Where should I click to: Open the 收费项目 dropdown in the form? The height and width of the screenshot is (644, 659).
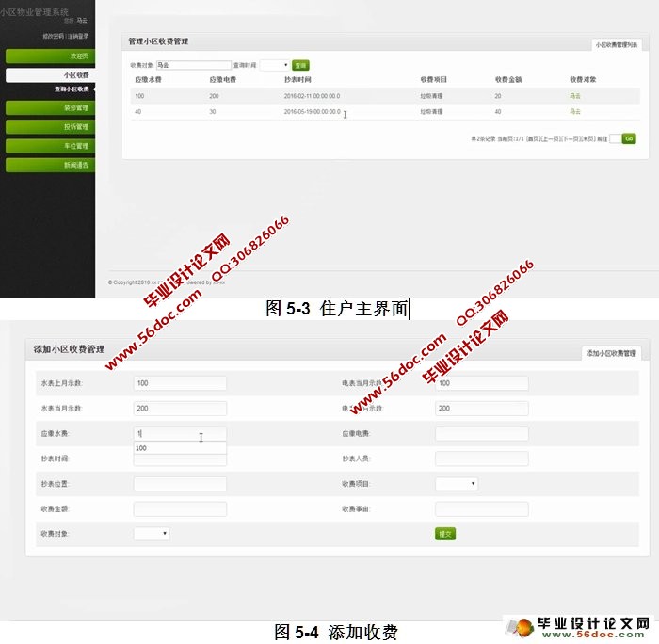tap(457, 484)
